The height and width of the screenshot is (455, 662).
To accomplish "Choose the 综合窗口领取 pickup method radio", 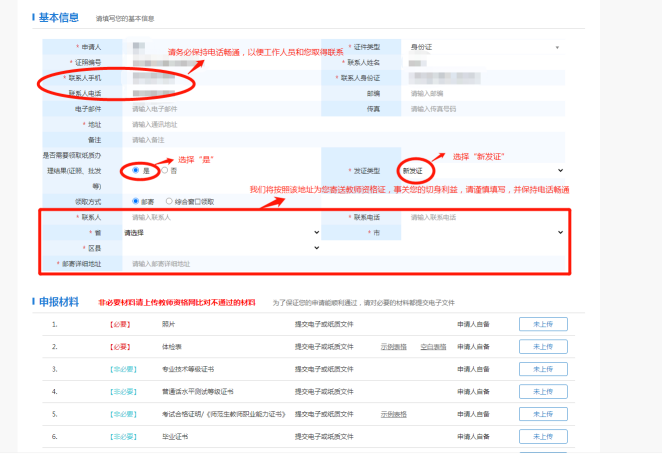I will click(x=169, y=201).
